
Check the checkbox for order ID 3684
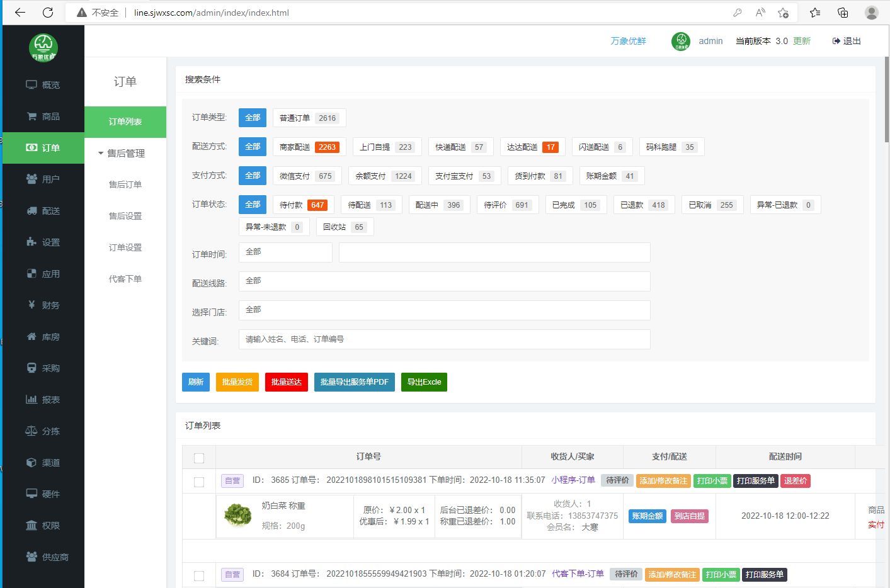(199, 575)
